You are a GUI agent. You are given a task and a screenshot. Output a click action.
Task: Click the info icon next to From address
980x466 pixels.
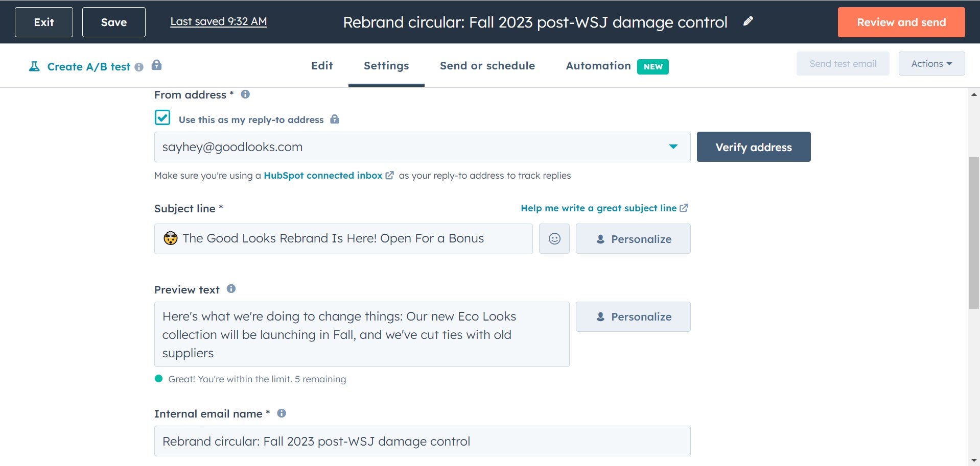tap(245, 94)
